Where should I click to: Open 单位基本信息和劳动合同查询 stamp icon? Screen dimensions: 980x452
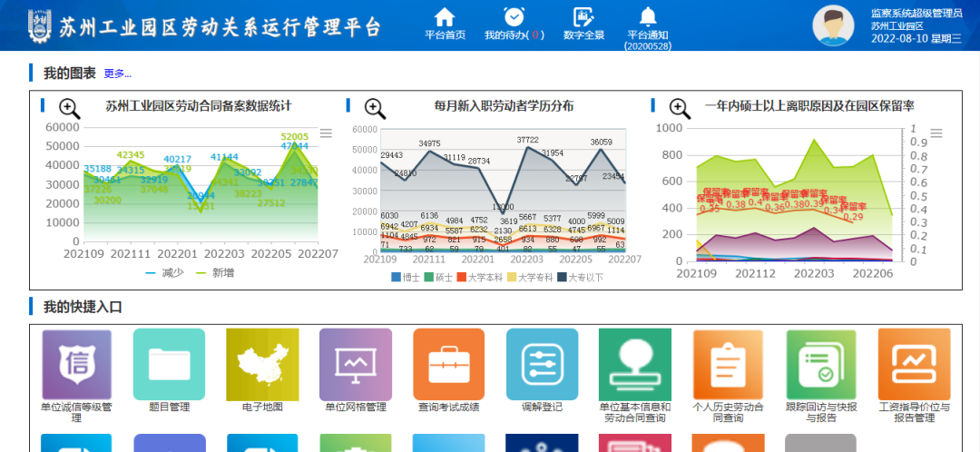pyautogui.click(x=635, y=365)
